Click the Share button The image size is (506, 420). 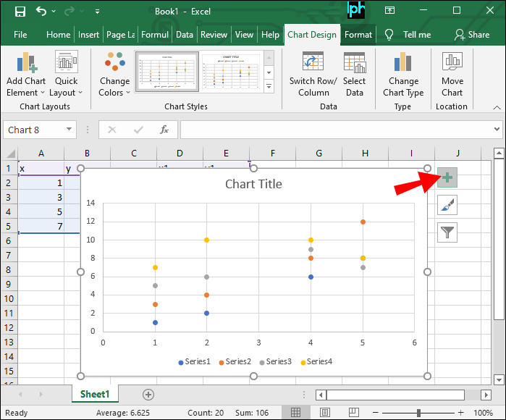coord(471,34)
